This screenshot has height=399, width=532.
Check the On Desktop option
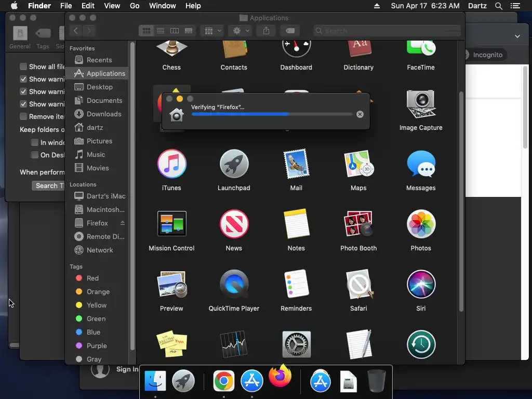[35, 155]
